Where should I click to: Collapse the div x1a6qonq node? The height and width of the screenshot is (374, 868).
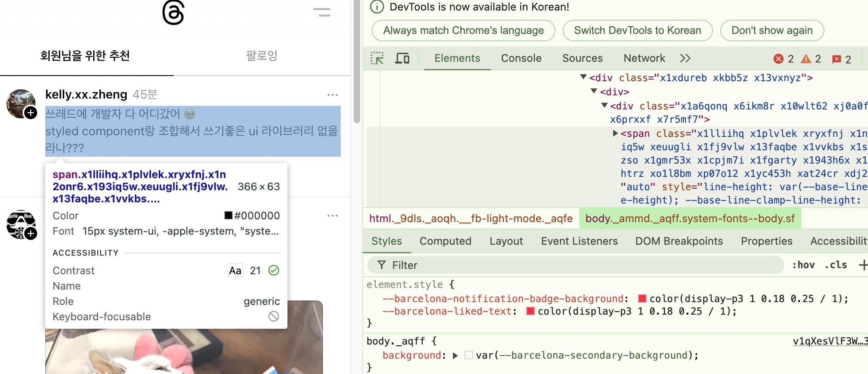click(x=604, y=105)
